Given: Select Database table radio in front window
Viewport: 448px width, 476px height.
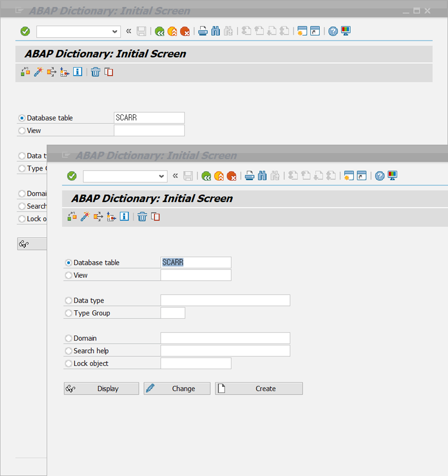Looking at the screenshot, I should [x=69, y=263].
